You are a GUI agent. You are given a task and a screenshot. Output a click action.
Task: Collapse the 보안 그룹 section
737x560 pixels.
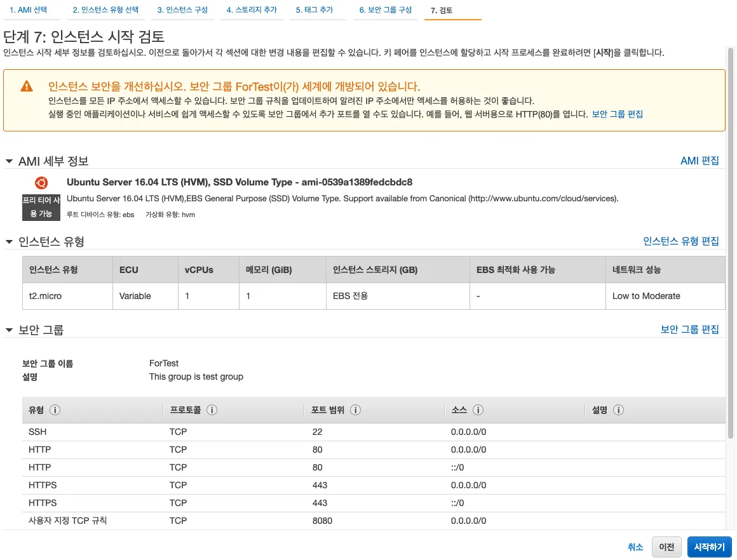pyautogui.click(x=9, y=329)
